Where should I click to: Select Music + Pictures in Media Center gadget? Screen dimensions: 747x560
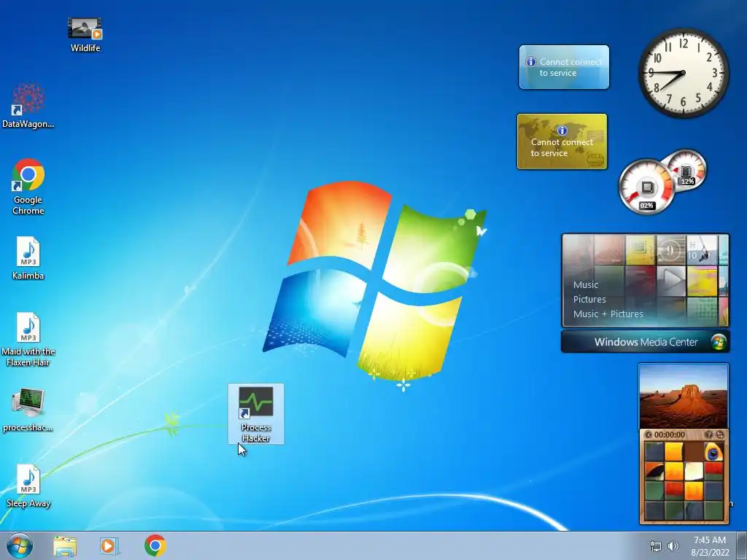click(608, 314)
